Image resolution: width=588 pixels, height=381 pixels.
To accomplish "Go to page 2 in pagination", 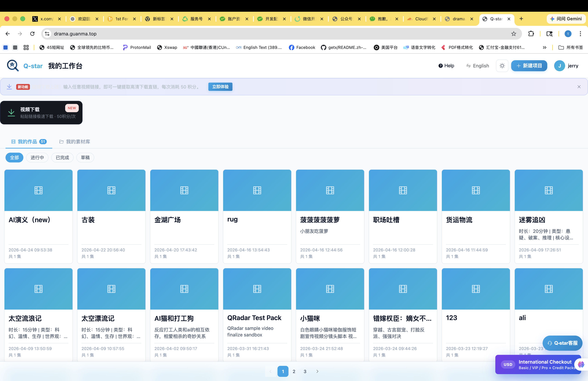I will (x=294, y=371).
